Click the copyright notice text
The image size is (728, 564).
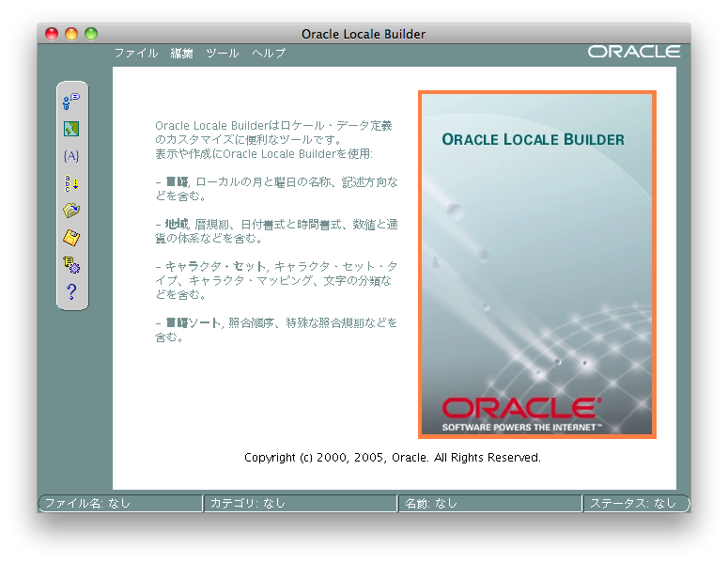[x=393, y=458]
